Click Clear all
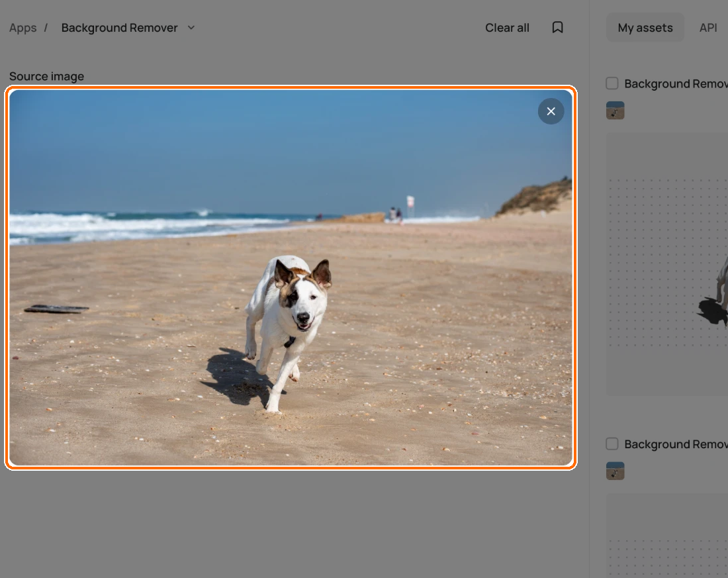The width and height of the screenshot is (728, 578). (507, 28)
